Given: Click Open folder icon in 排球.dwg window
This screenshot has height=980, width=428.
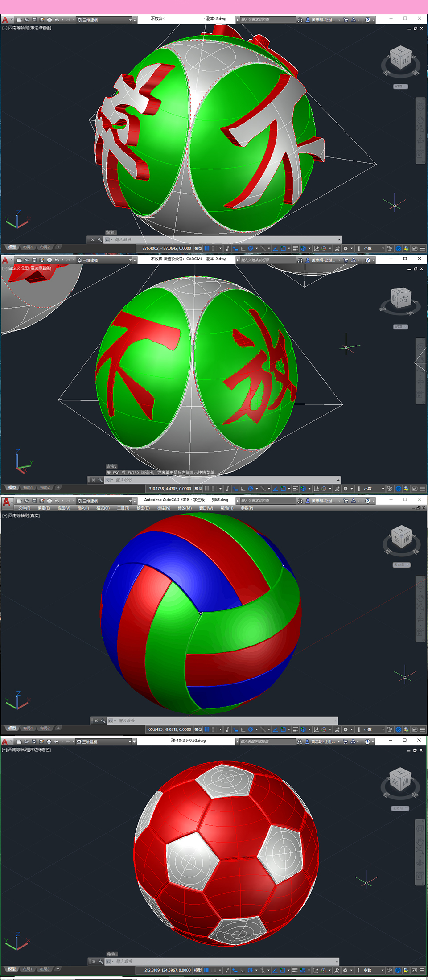Looking at the screenshot, I should pos(27,501).
